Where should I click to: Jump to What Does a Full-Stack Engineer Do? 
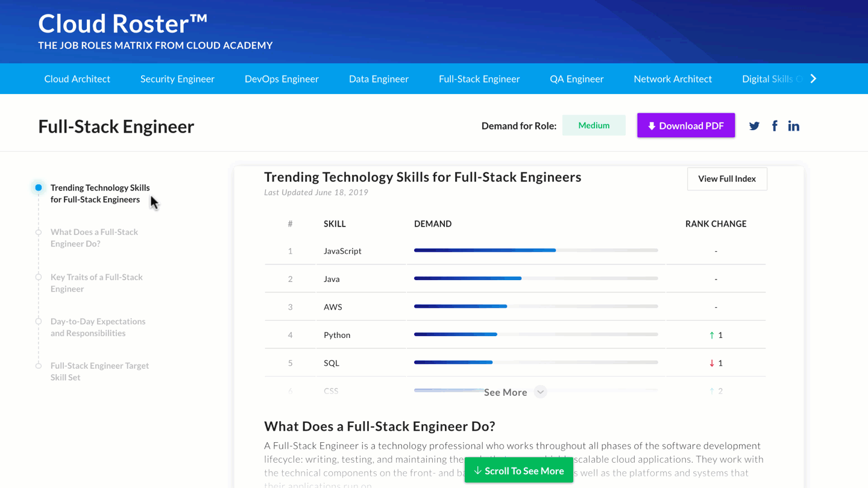(x=94, y=237)
